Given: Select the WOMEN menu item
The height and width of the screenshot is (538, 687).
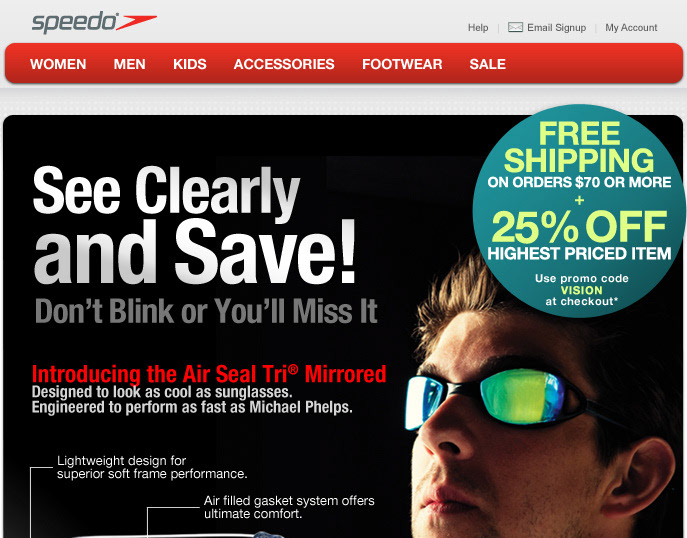Looking at the screenshot, I should [x=58, y=64].
